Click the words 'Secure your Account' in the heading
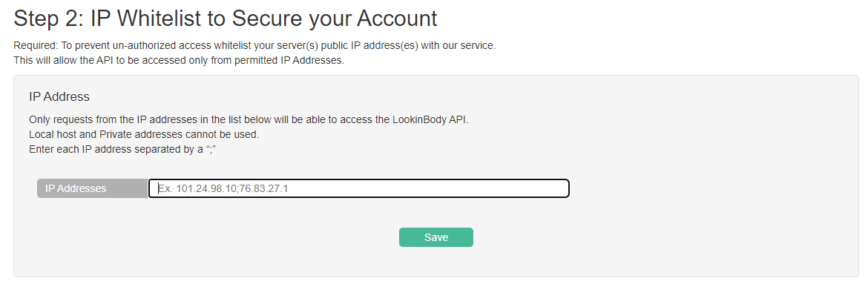Viewport: 868px width, 284px height. click(x=335, y=19)
